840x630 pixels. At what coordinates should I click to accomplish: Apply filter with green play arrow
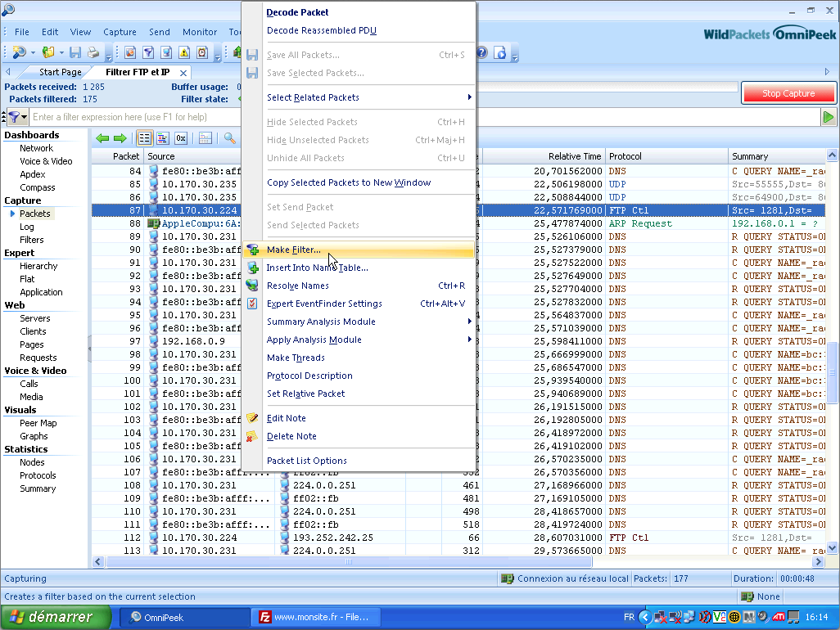tap(829, 117)
